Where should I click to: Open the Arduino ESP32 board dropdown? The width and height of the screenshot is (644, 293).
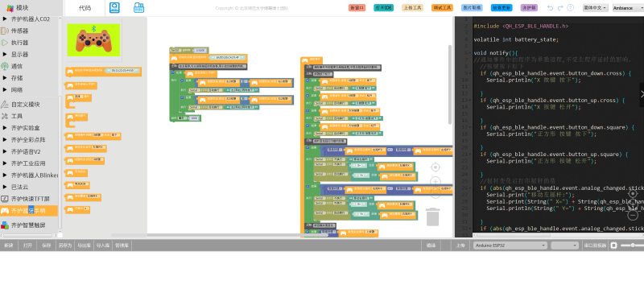tap(510, 246)
